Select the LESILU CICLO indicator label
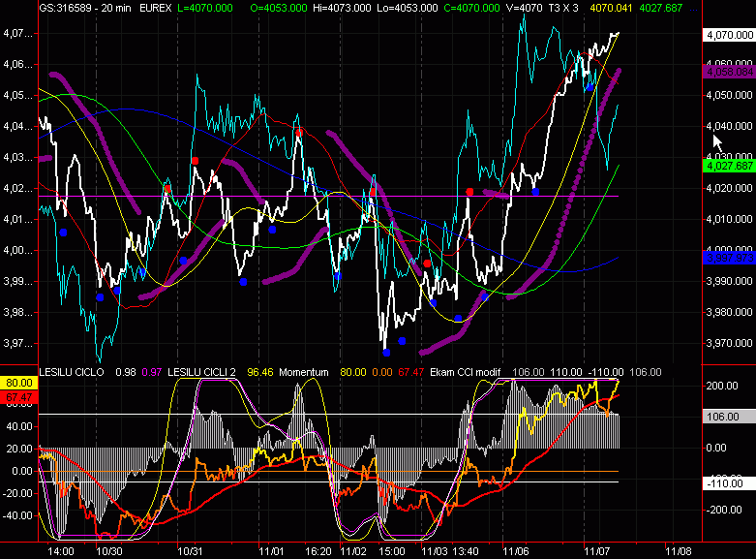This screenshot has height=559, width=756. [x=72, y=372]
